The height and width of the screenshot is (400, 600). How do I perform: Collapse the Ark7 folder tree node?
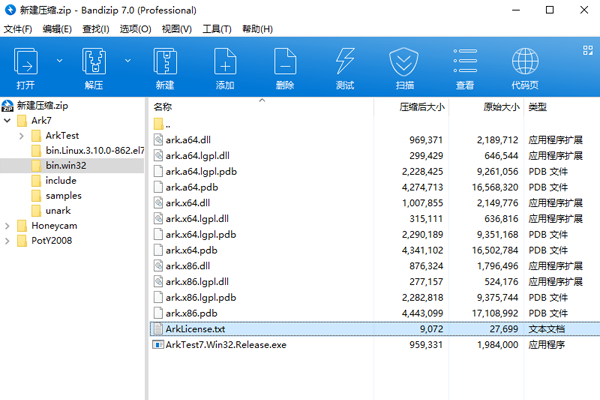tap(9, 120)
